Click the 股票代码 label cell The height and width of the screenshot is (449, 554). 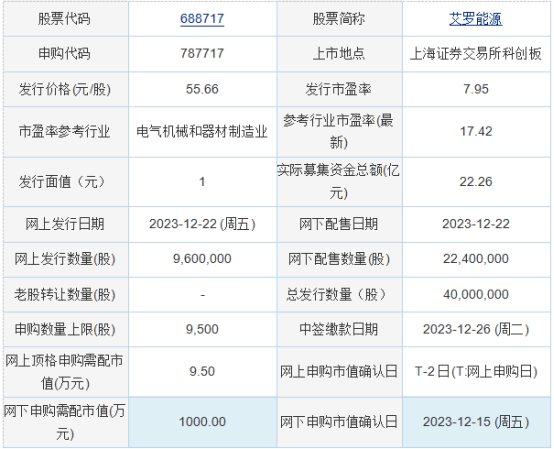(x=64, y=19)
